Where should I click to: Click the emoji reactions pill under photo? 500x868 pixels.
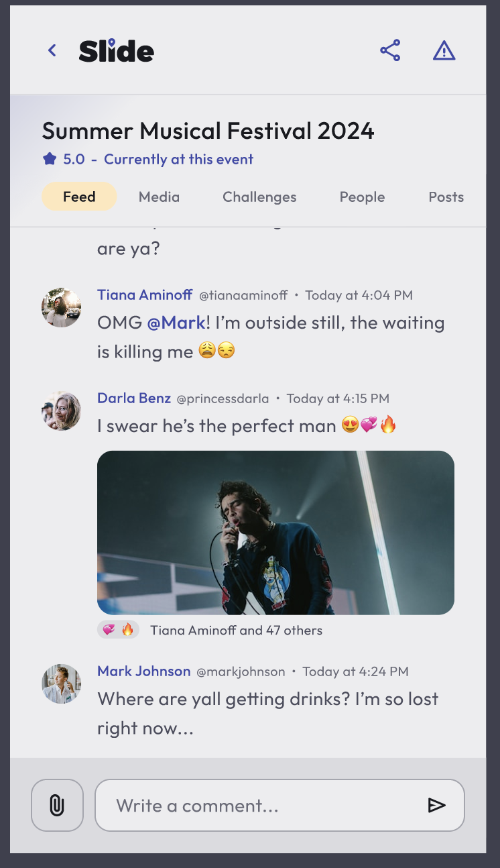click(x=118, y=630)
